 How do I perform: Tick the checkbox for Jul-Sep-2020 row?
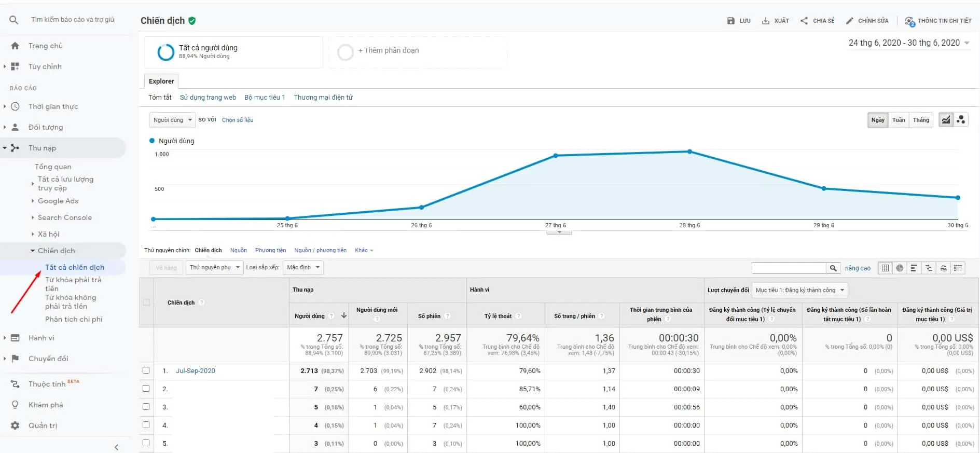pyautogui.click(x=146, y=370)
